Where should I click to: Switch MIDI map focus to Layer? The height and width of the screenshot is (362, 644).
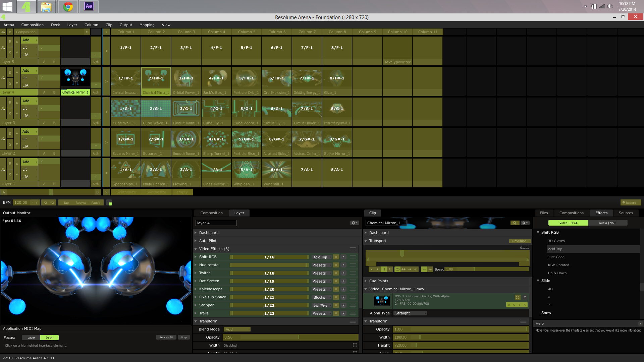point(31,338)
